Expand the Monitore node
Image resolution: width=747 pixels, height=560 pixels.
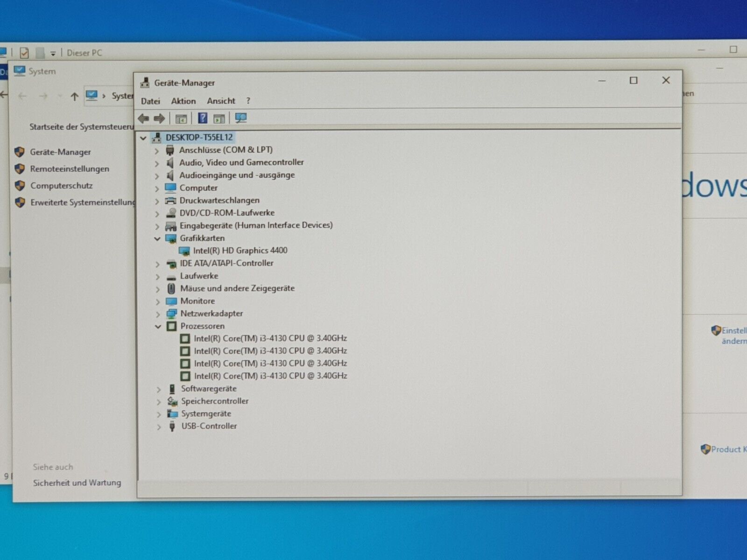(158, 302)
